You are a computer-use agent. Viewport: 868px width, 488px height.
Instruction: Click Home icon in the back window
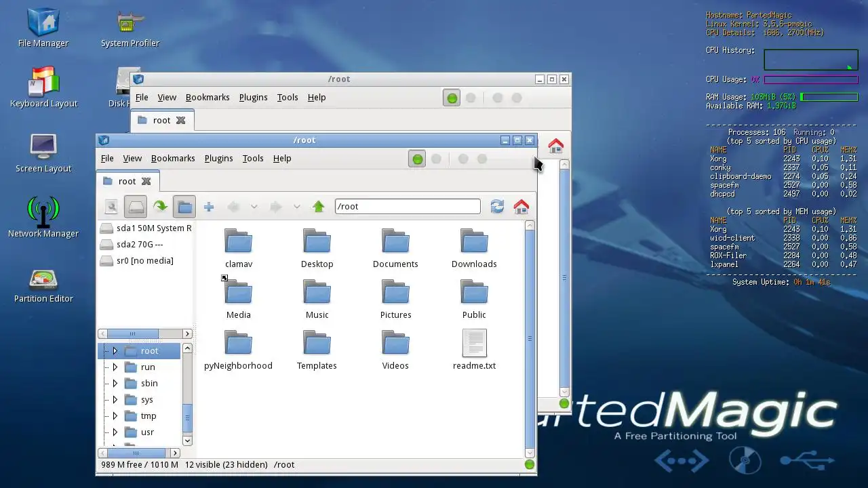[556, 146]
